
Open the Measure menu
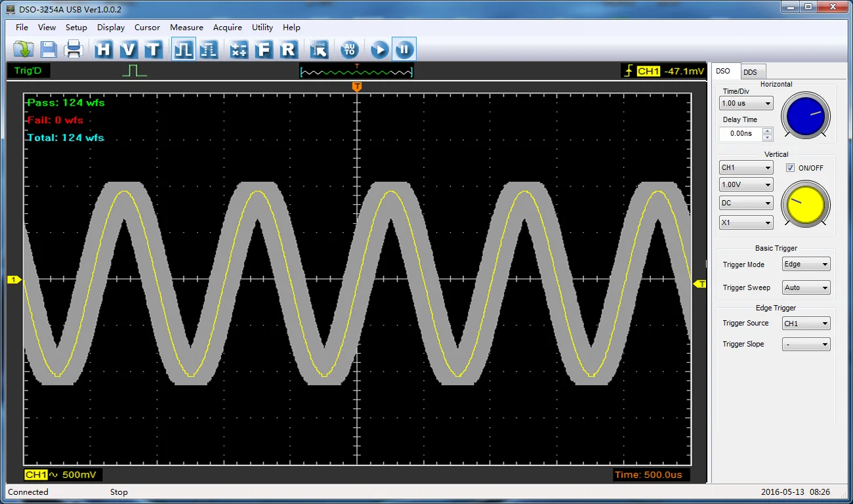click(x=186, y=28)
